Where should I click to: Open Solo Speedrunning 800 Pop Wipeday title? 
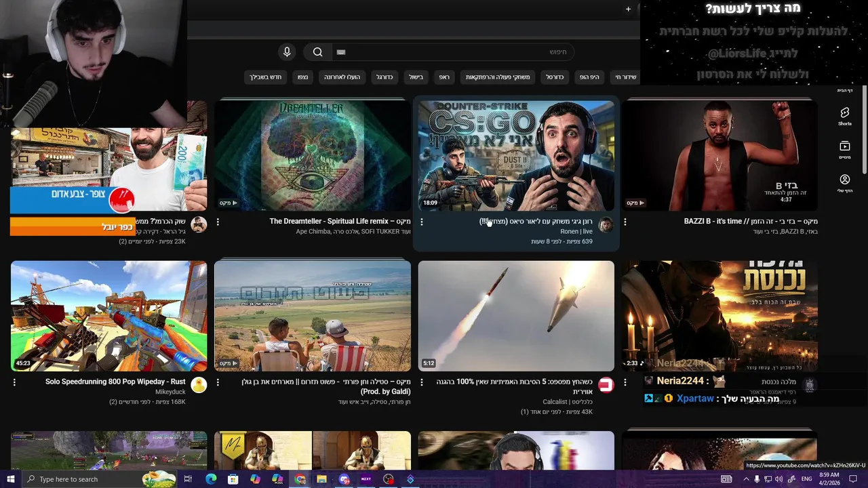click(x=115, y=382)
